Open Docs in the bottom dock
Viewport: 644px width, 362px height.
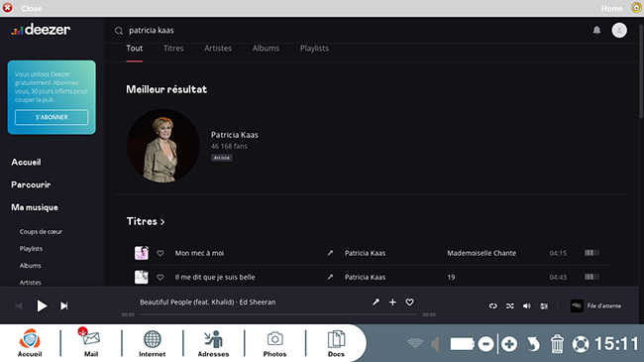pos(336,343)
